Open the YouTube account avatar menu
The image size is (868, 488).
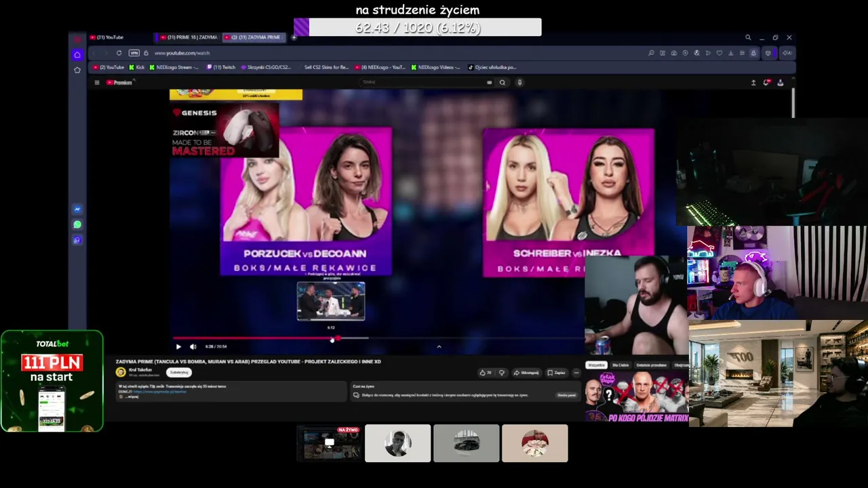[x=781, y=83]
